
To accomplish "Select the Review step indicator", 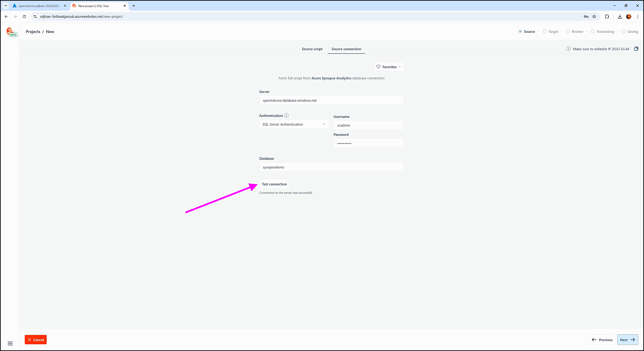I will 574,31.
